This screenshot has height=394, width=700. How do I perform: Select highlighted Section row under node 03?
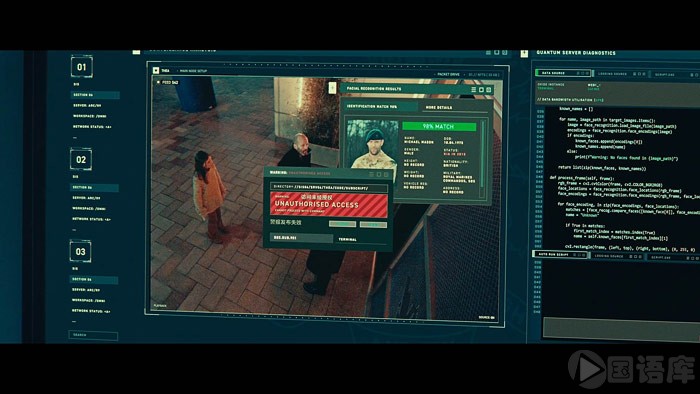click(x=94, y=279)
